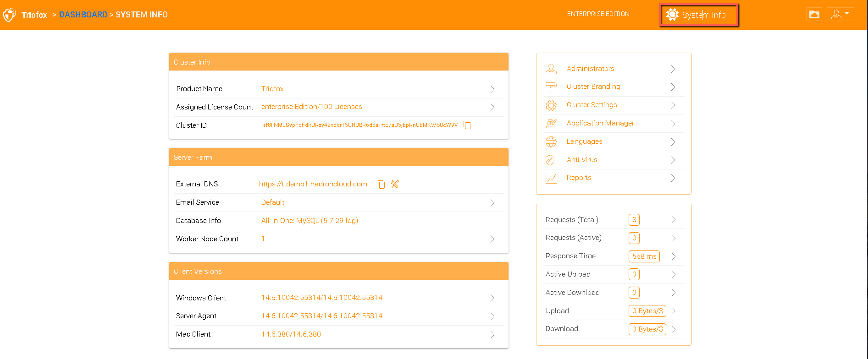Click the tfdemo1.hadroncloud.com URL
The width and height of the screenshot is (868, 359).
coord(313,184)
